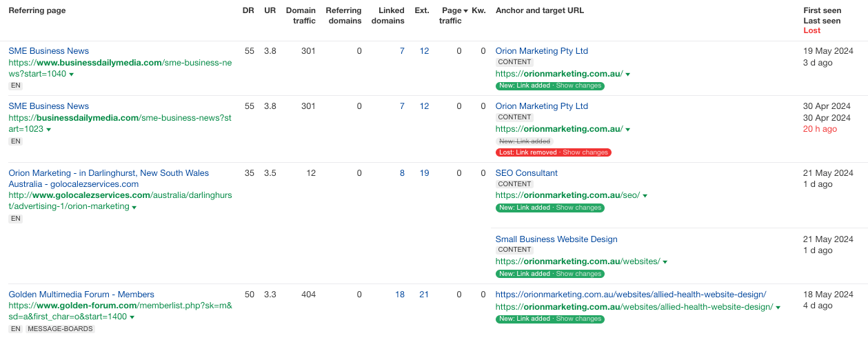The width and height of the screenshot is (868, 338).
Task: Expand dropdown for businessdailymedia start=1023 URL
Action: click(x=48, y=130)
